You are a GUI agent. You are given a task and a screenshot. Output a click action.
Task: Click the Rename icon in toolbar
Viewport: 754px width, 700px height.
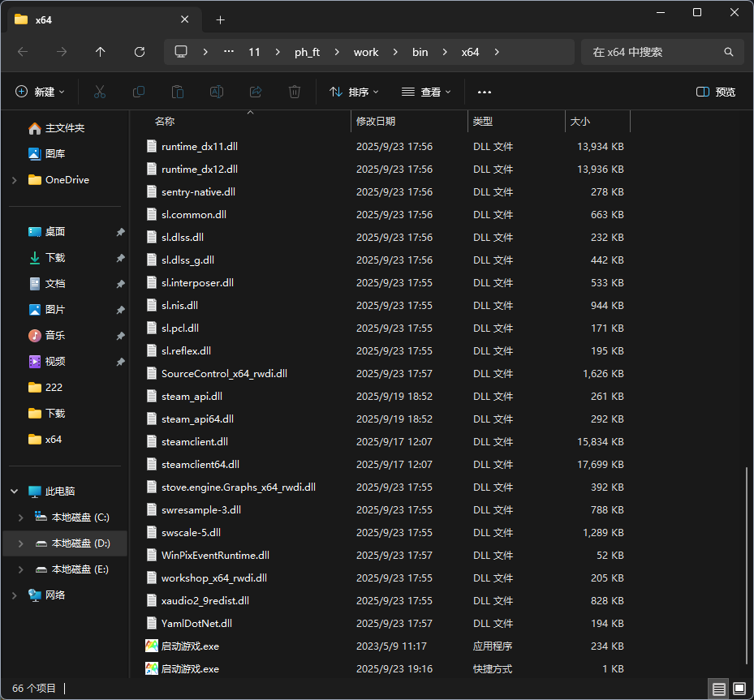pyautogui.click(x=217, y=92)
